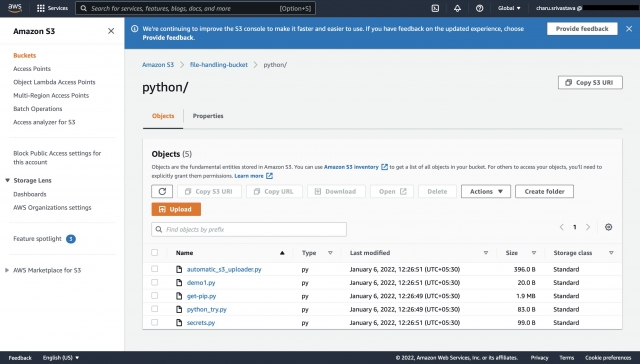Close the Amazon S3 sidebar panel
The width and height of the screenshot is (640, 364).
[x=111, y=31]
